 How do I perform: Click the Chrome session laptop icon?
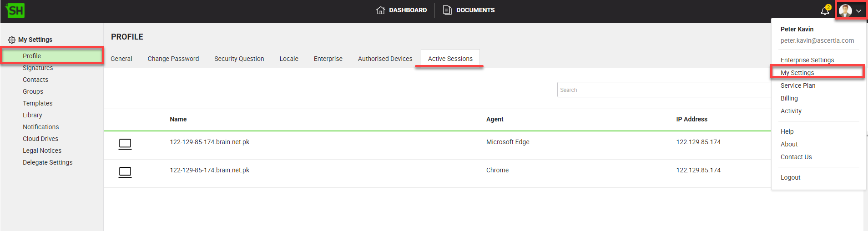[x=125, y=172]
